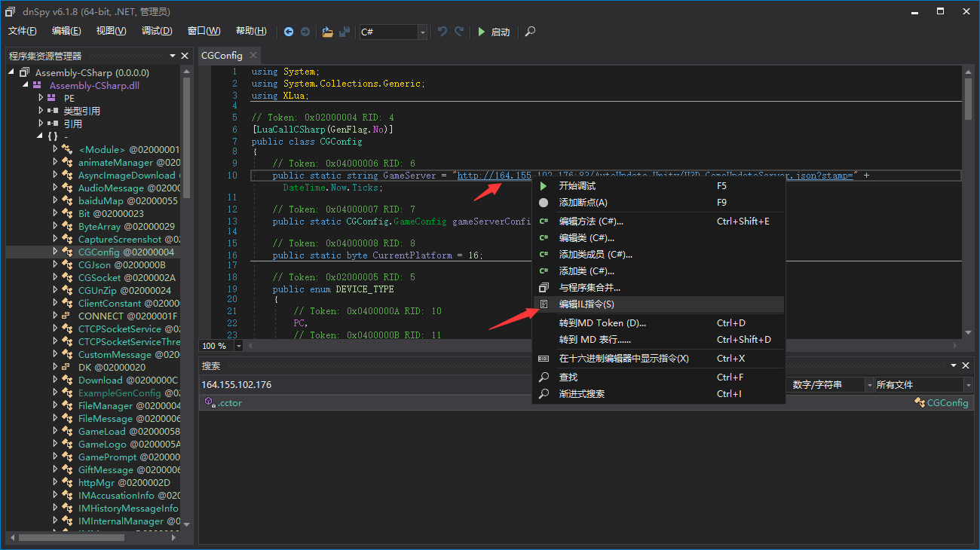Close the CGConfig editor tab
This screenshot has height=550, width=980.
coord(253,55)
